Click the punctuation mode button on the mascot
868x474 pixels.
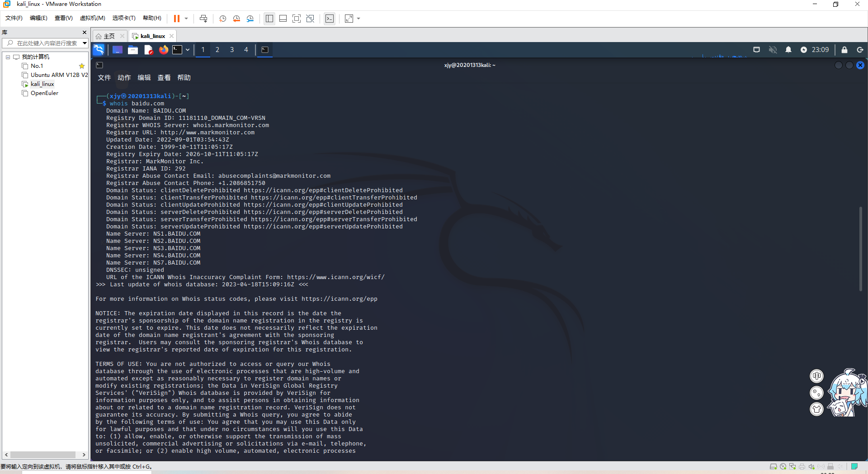point(816,393)
